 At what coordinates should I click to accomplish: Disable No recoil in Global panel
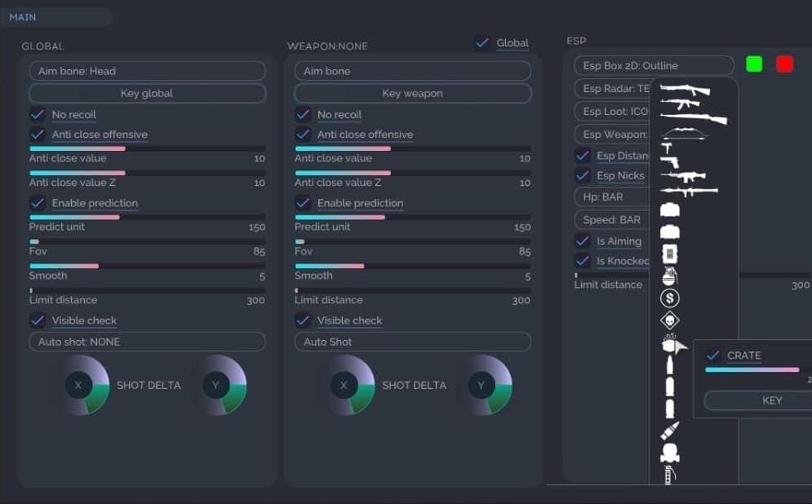click(38, 114)
